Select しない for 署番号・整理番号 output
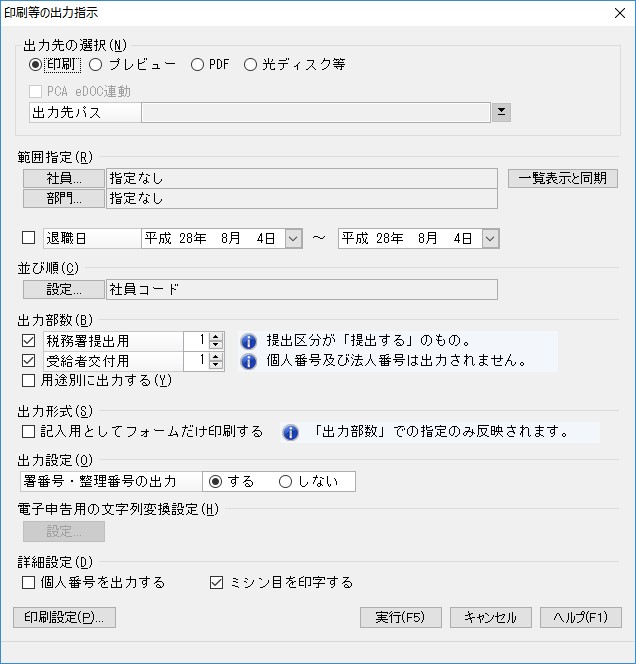This screenshot has height=664, width=636. click(286, 481)
